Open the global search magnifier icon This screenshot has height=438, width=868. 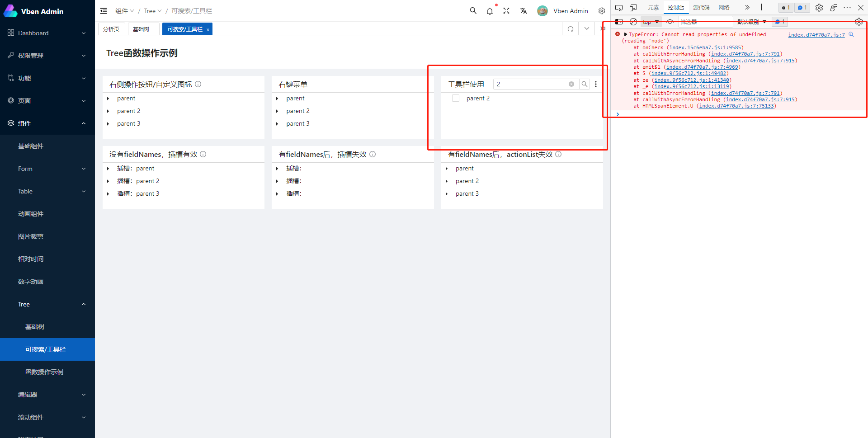pos(473,10)
